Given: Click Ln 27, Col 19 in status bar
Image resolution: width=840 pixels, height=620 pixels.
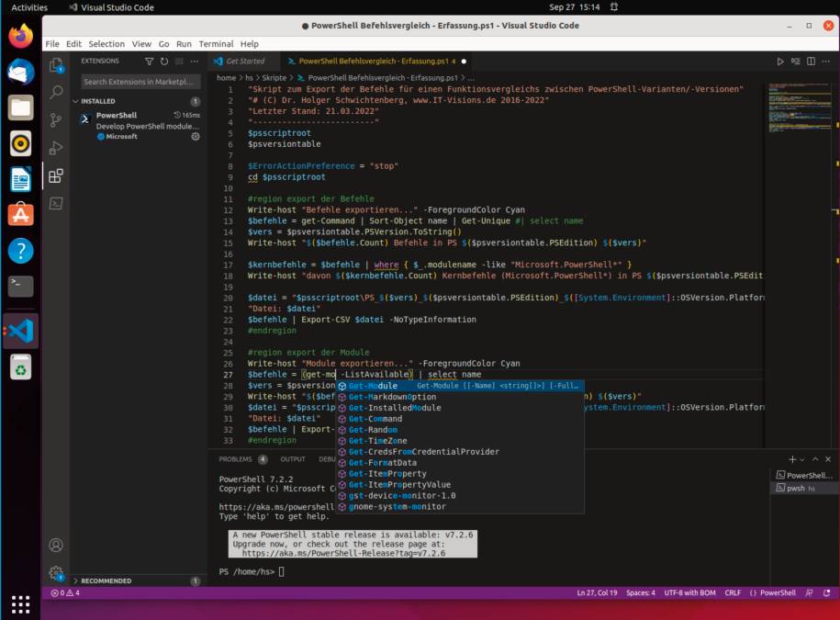Looking at the screenshot, I should click(597, 592).
